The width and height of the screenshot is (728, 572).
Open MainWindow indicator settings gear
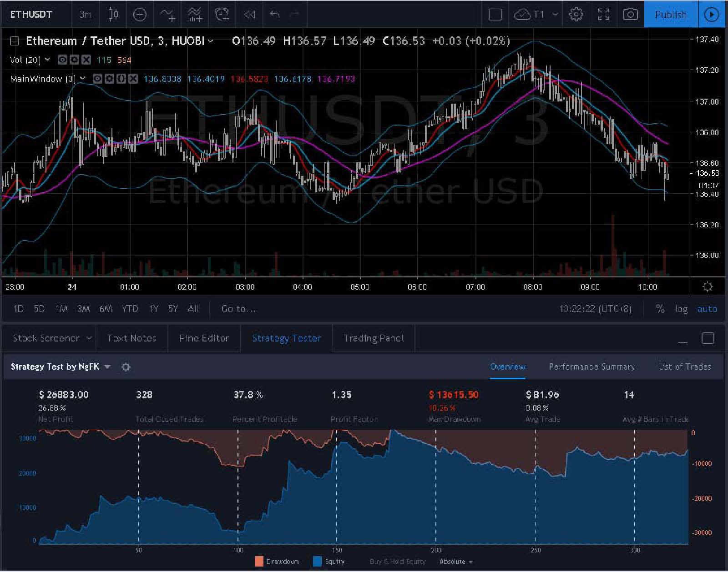pos(109,79)
